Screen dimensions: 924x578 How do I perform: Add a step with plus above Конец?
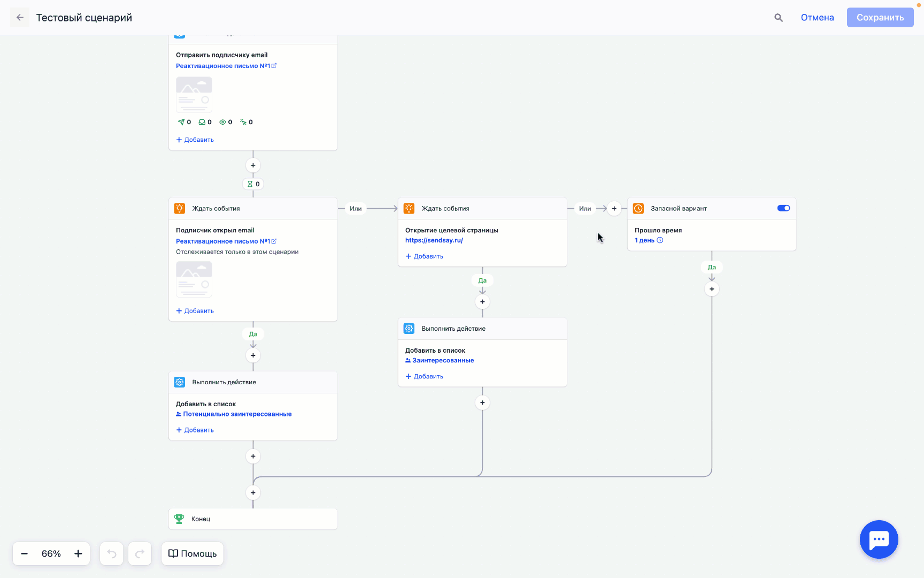tap(253, 492)
